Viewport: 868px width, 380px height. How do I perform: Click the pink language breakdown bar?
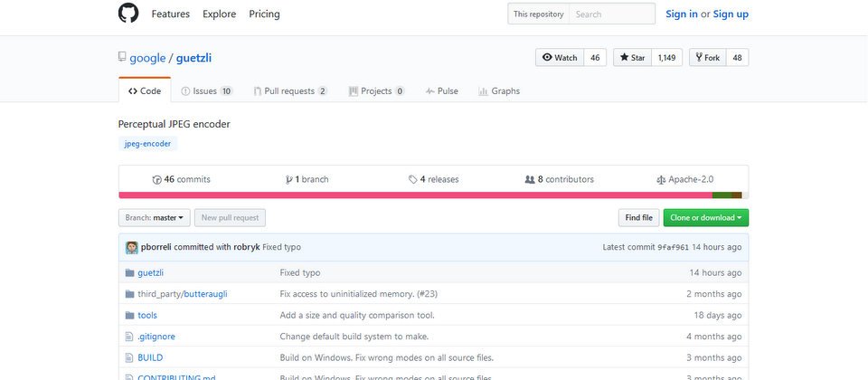pyautogui.click(x=415, y=195)
